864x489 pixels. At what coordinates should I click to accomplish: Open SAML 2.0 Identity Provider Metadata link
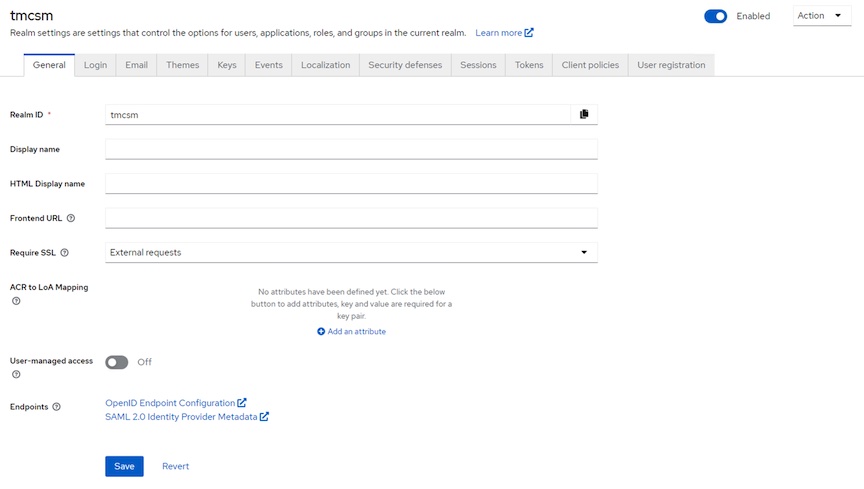pos(181,417)
